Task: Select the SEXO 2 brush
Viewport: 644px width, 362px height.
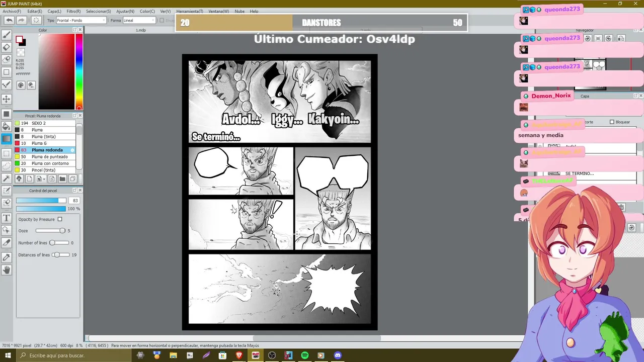Action: [45, 123]
